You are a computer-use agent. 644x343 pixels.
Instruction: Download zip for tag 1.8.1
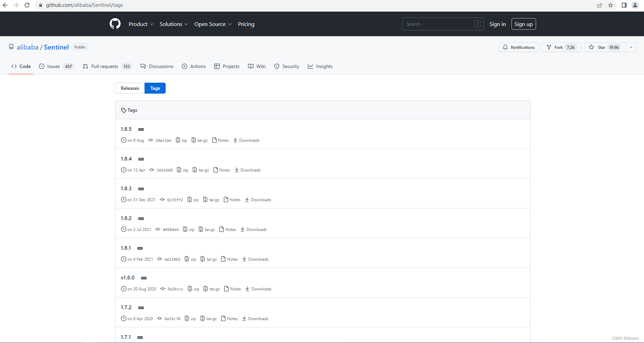[x=190, y=259]
